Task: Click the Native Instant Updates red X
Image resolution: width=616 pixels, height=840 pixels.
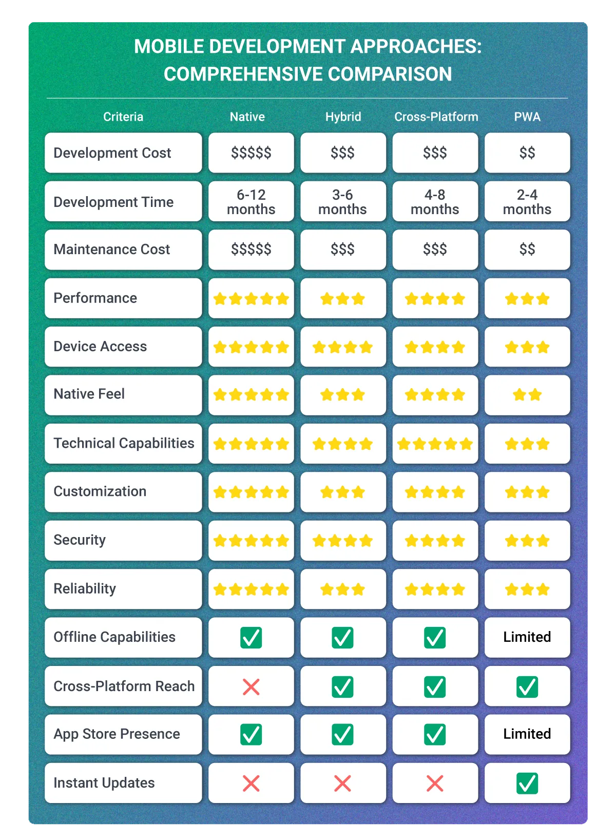Action: pos(251,784)
